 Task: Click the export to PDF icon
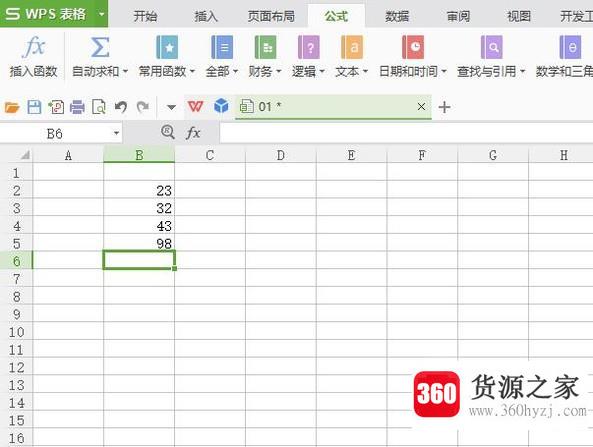[56, 107]
